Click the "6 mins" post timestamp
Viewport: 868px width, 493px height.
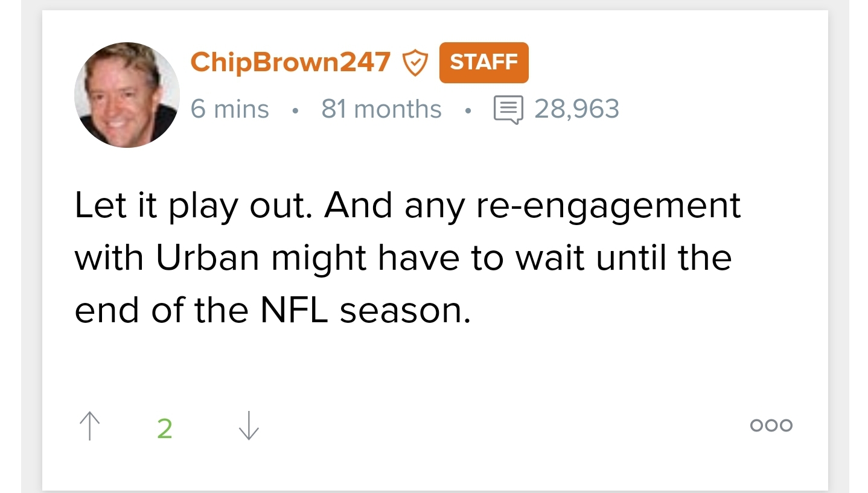click(229, 109)
